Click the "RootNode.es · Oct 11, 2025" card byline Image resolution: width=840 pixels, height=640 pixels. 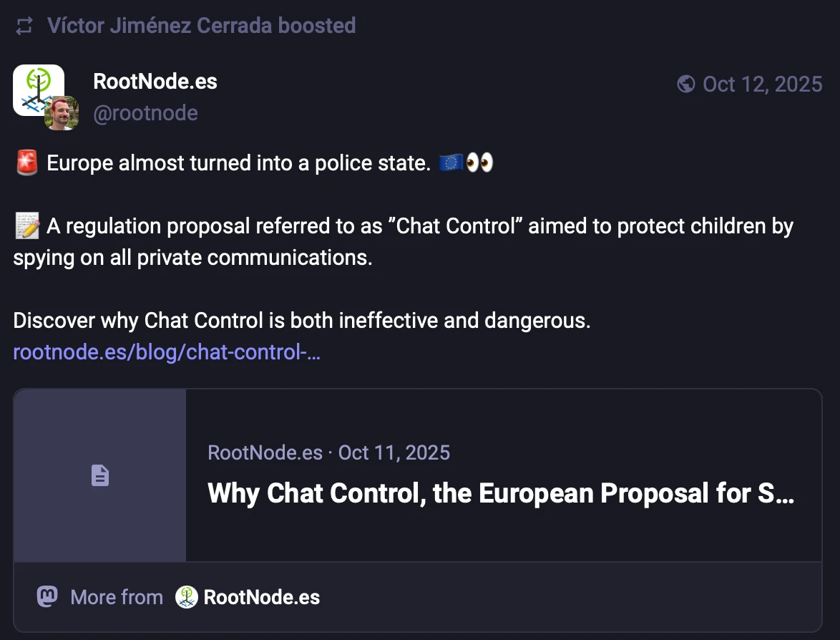pos(328,452)
